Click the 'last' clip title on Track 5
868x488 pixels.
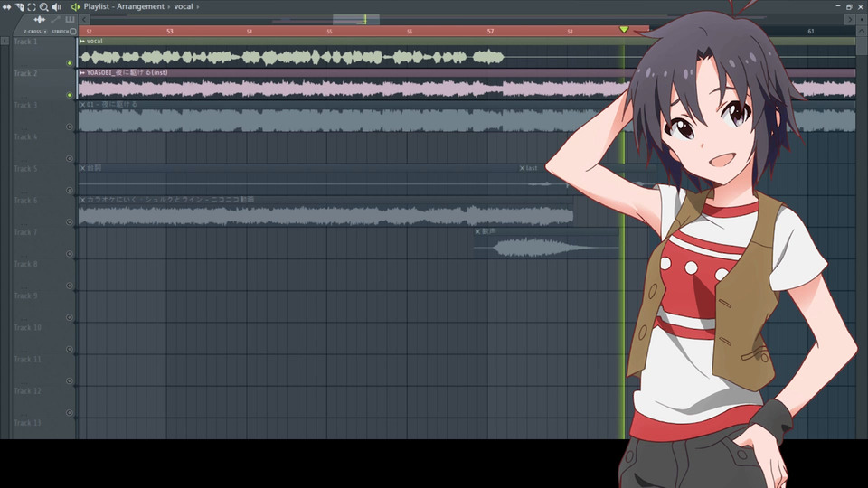click(532, 168)
